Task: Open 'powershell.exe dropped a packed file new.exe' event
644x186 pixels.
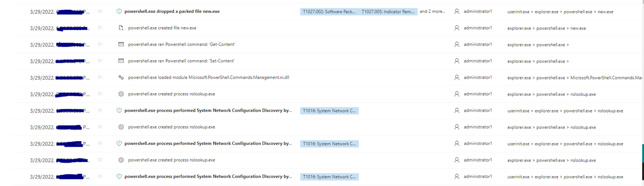Action: click(x=172, y=11)
